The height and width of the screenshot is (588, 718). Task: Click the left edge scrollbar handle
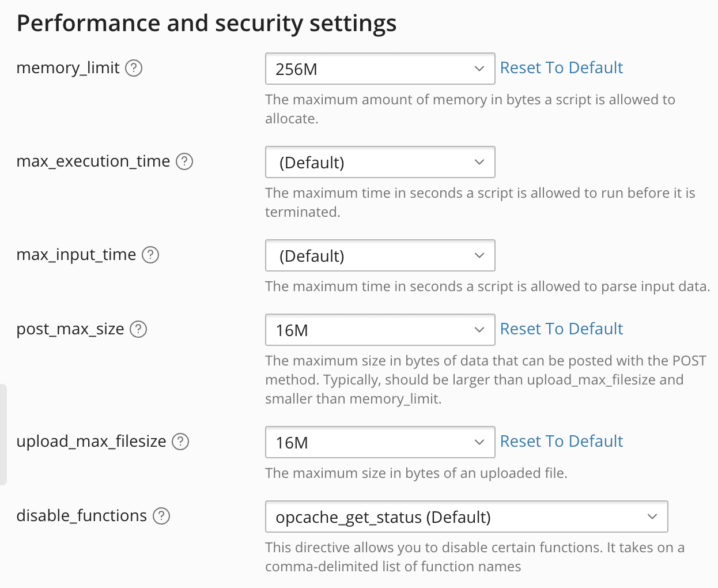click(3, 435)
